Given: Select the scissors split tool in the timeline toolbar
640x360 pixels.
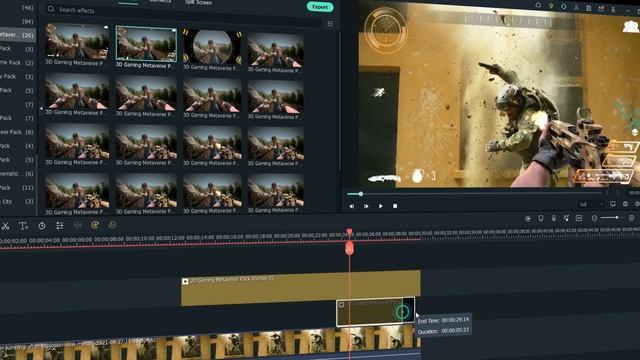Looking at the screenshot, I should click(x=5, y=226).
